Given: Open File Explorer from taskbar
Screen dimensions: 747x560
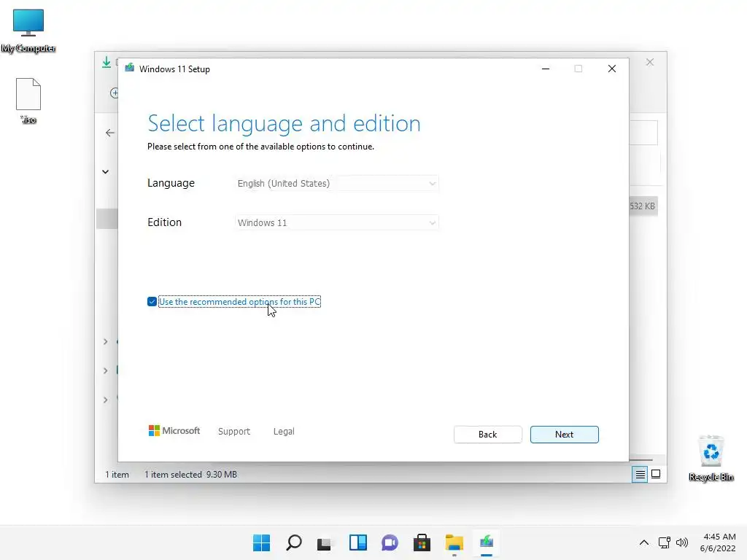Looking at the screenshot, I should click(x=454, y=542).
